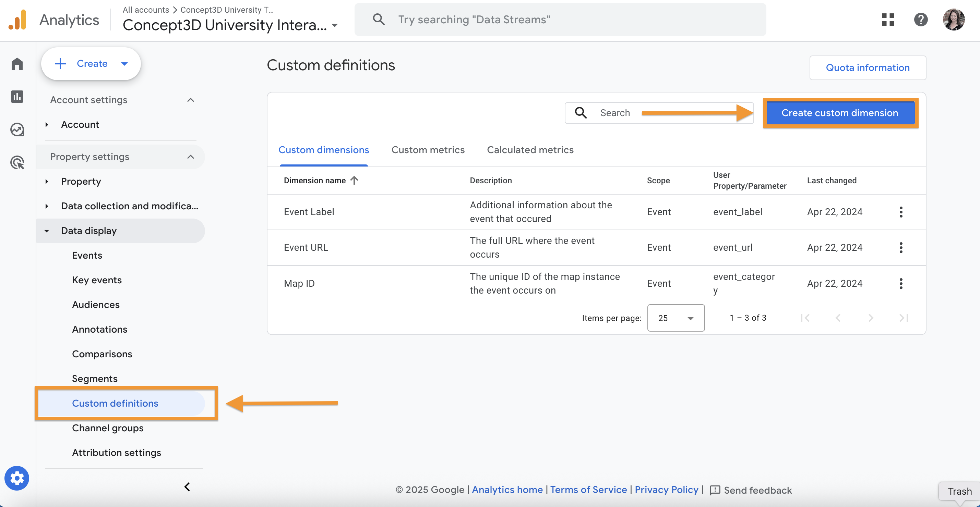Expand Data collection and modification
This screenshot has width=980, height=507.
click(47, 206)
